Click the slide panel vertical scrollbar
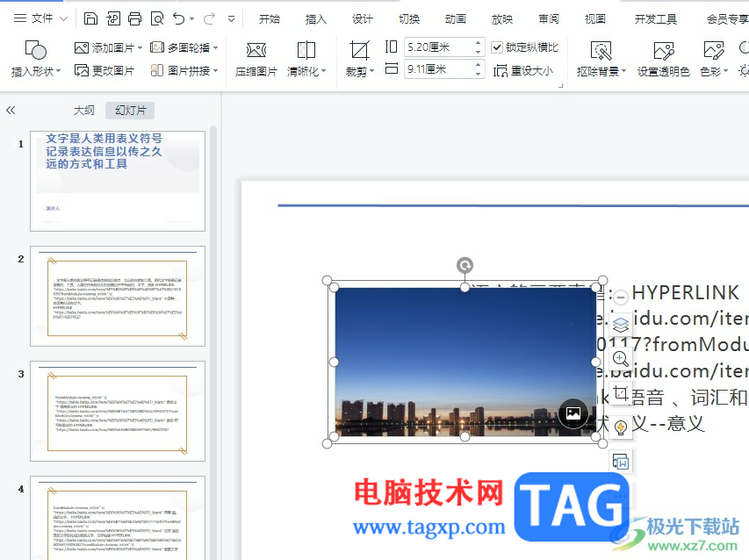The image size is (749, 560). (x=213, y=341)
